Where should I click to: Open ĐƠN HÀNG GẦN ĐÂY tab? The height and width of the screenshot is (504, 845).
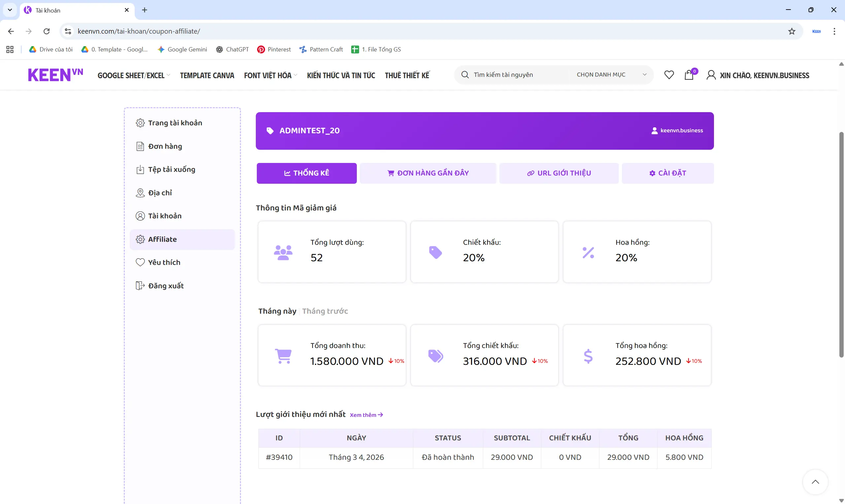coord(428,173)
